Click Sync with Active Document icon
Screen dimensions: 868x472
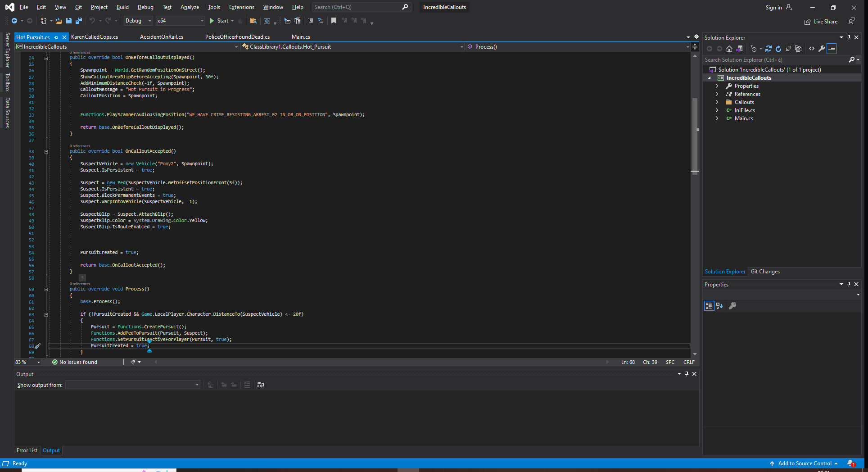(769, 49)
